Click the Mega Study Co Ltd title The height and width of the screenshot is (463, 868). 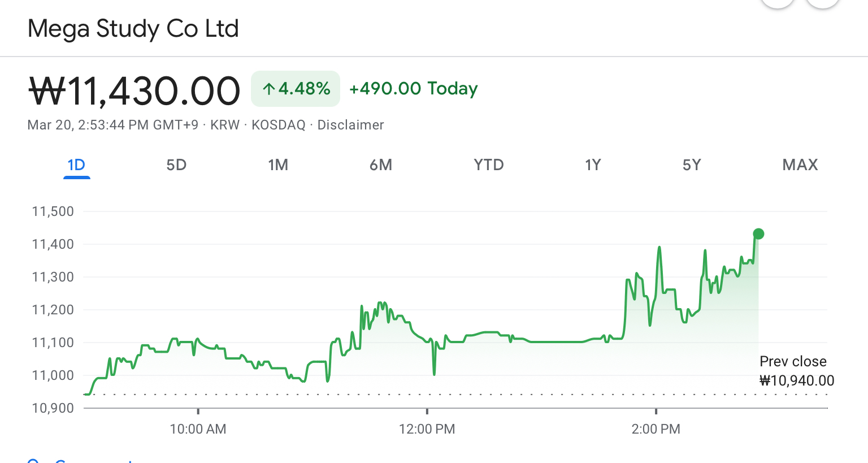point(133,28)
